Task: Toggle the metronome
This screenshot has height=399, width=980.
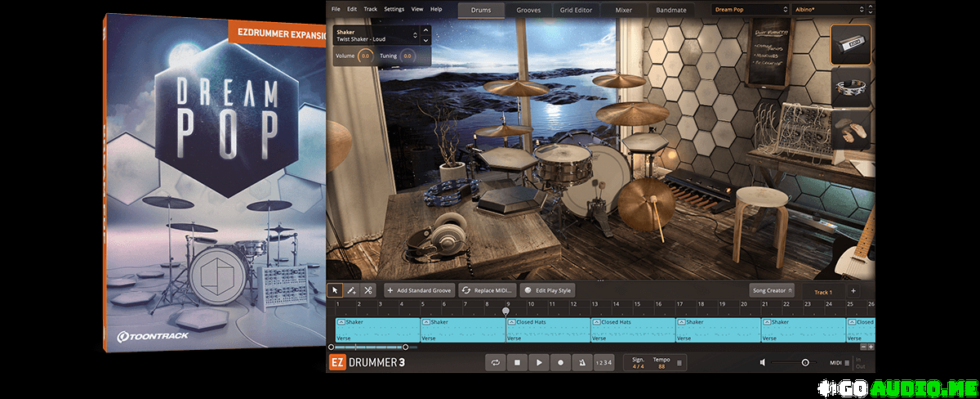Action: point(581,362)
